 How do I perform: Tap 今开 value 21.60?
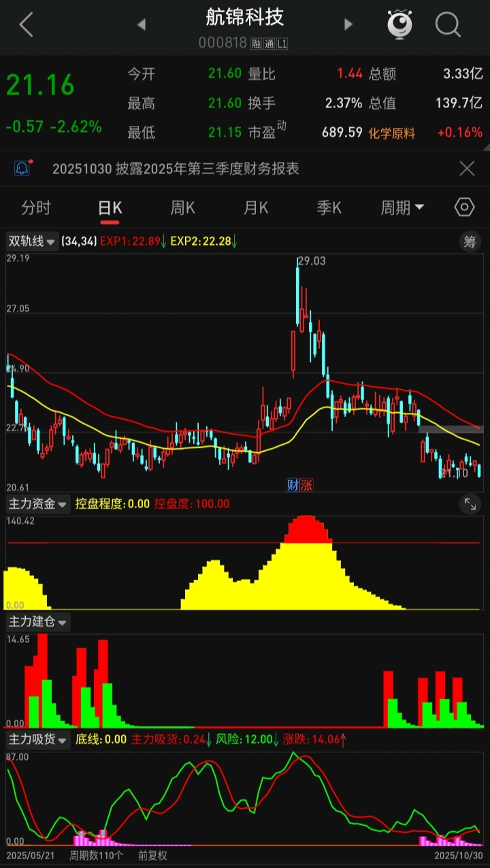pyautogui.click(x=225, y=73)
